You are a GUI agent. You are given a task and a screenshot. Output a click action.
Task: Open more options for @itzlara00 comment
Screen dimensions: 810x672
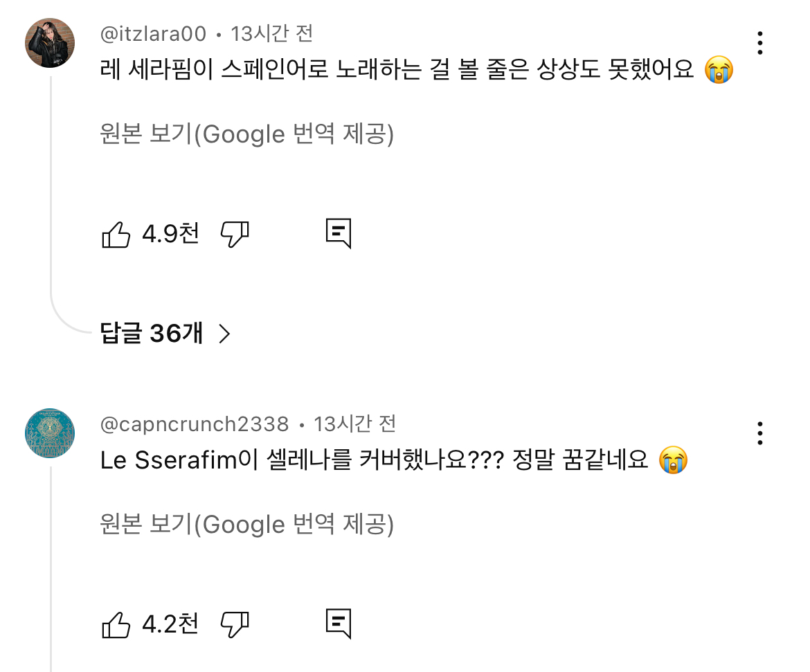point(760,43)
